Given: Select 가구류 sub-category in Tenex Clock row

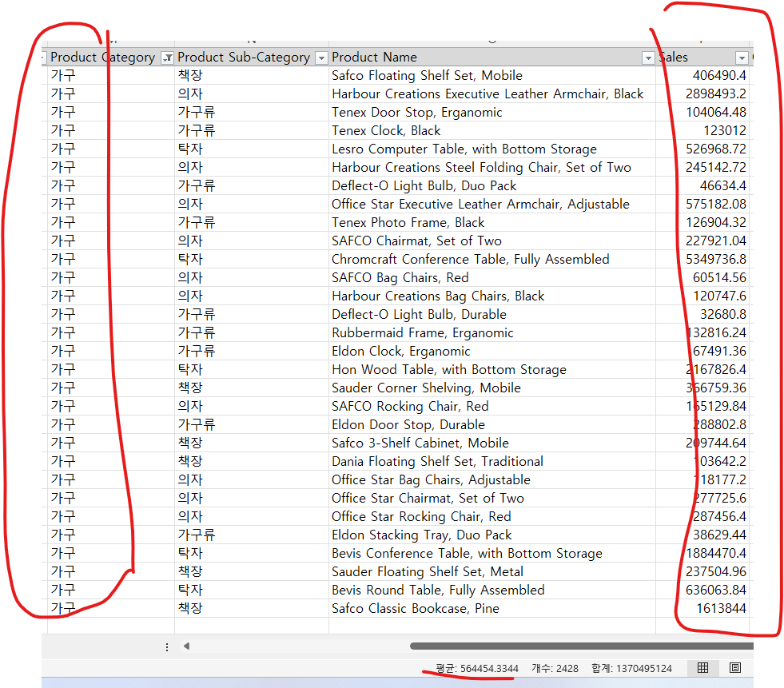Looking at the screenshot, I should 252,130.
